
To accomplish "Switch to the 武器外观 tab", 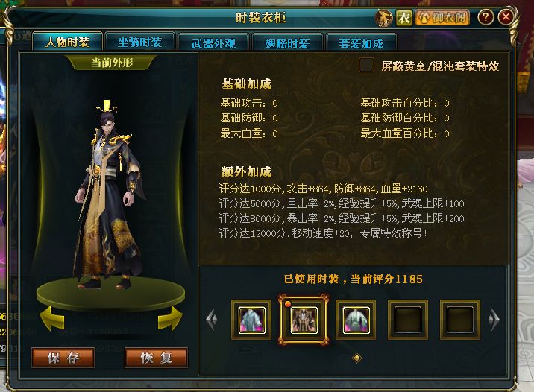I will point(213,43).
